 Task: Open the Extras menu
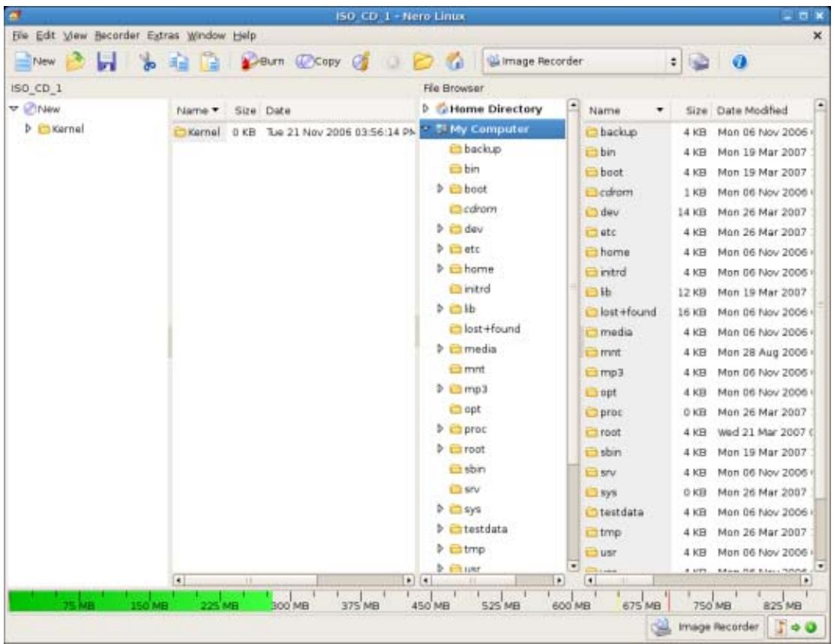(163, 36)
